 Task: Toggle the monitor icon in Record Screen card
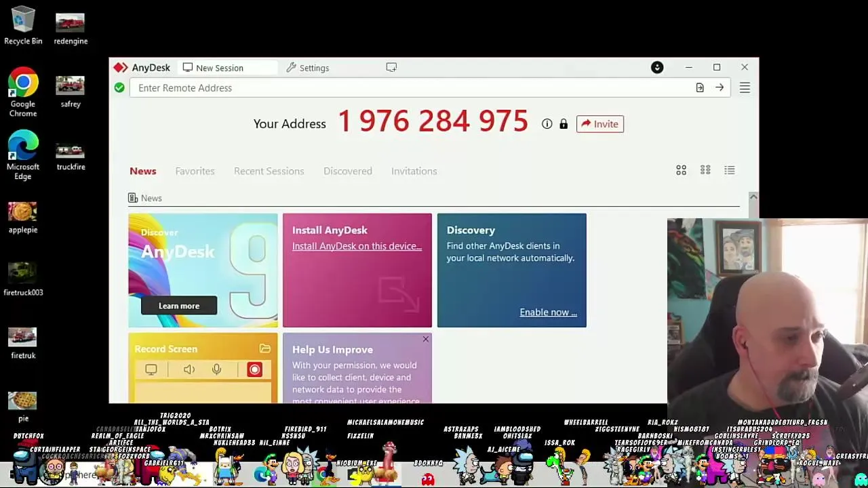151,369
